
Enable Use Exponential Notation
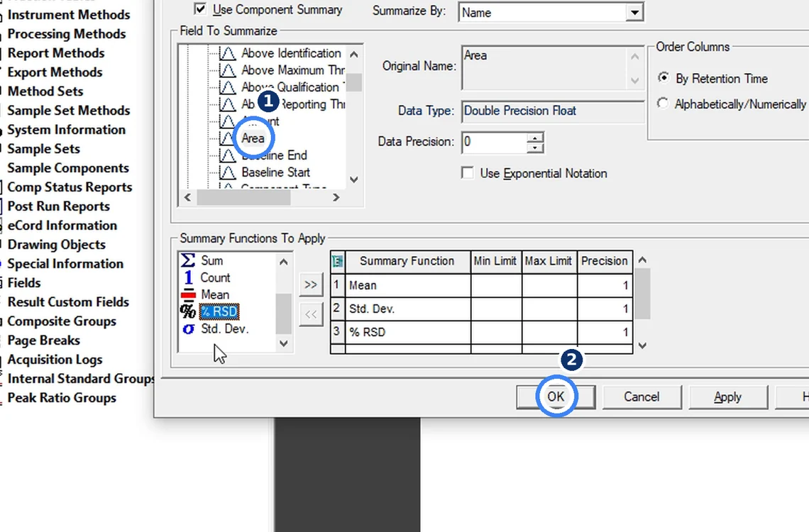(x=468, y=172)
